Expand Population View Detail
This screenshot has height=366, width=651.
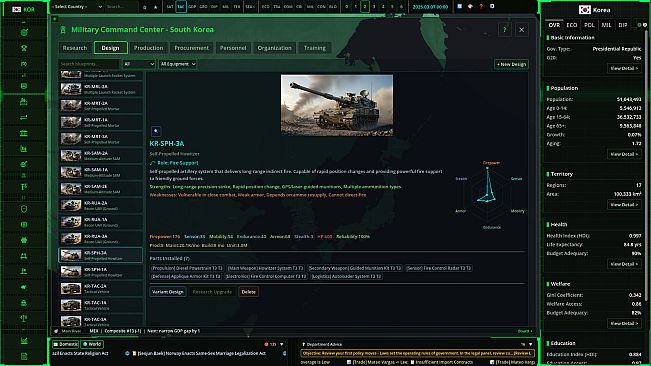click(x=624, y=154)
